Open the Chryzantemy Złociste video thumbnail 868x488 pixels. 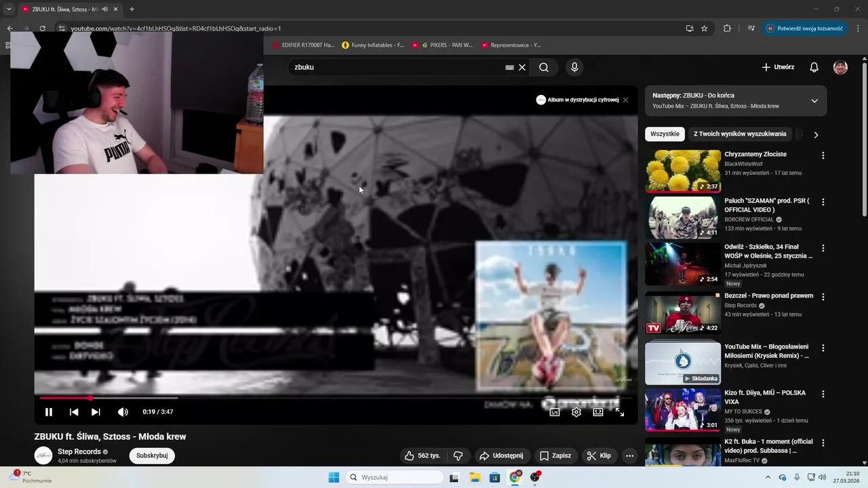coord(683,171)
